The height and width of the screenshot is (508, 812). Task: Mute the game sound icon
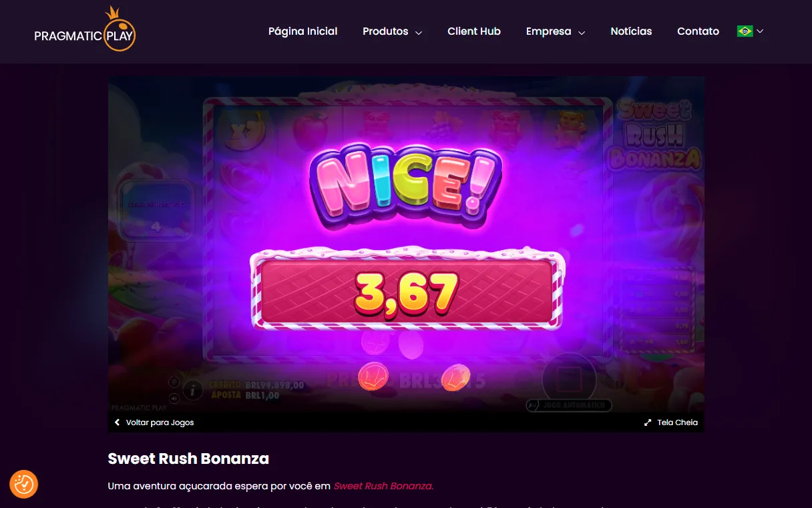[x=174, y=398]
